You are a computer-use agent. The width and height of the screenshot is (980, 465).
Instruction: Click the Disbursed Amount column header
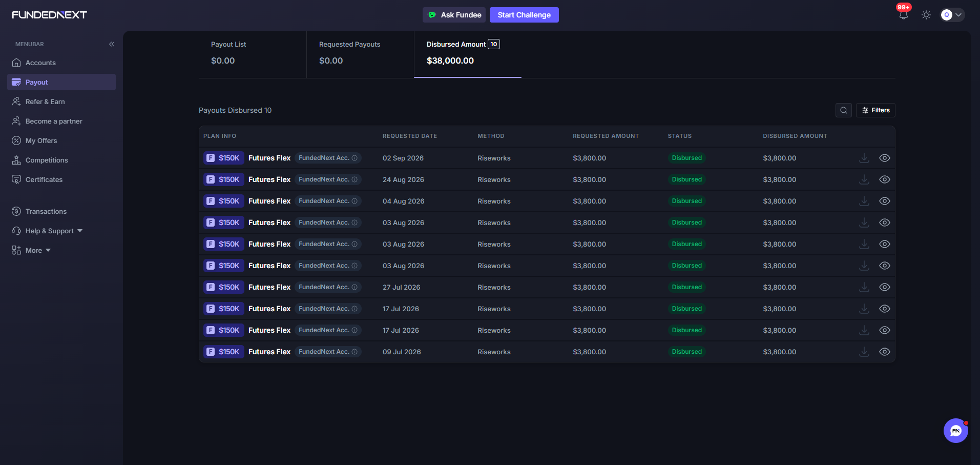coord(795,136)
